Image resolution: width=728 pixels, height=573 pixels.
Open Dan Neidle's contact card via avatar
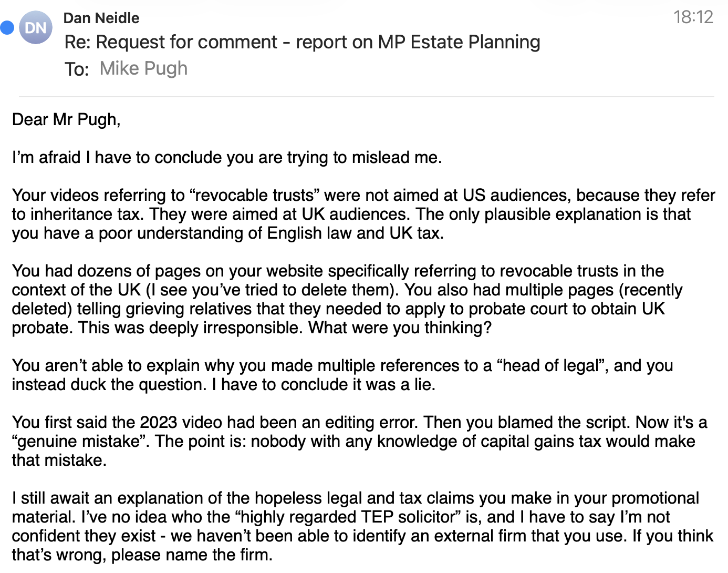pos(35,27)
